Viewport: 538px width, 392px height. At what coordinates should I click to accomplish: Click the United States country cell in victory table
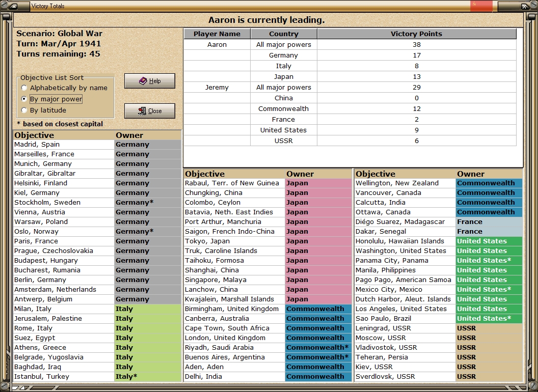284,130
